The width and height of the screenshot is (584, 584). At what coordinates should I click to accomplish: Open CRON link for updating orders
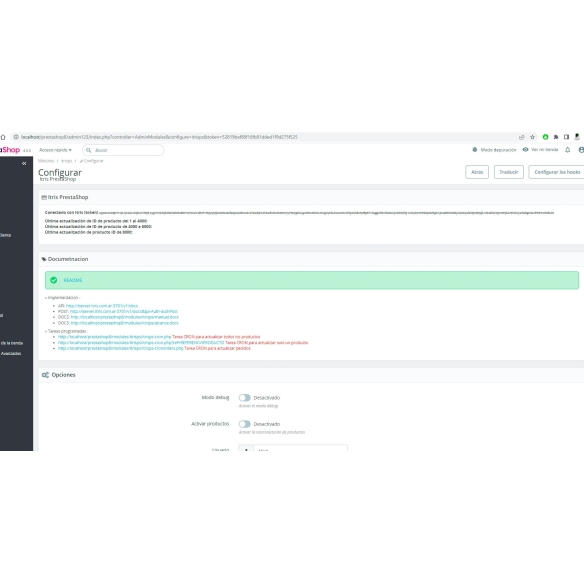120,348
